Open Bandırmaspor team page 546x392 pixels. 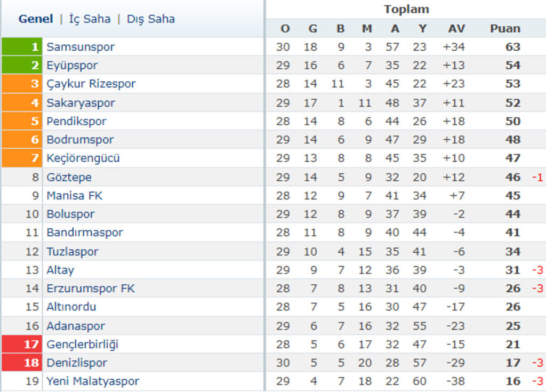[85, 233]
